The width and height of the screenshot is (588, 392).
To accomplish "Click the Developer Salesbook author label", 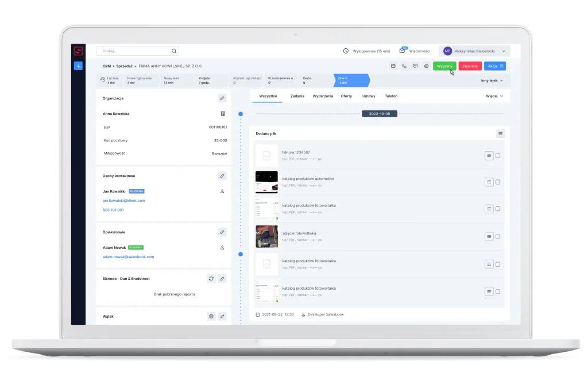I will 326,314.
